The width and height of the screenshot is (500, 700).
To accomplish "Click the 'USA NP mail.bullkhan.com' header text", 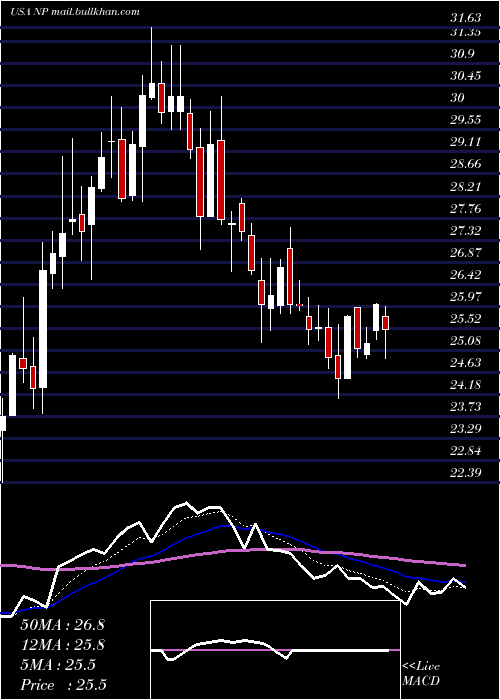I will coord(75,12).
